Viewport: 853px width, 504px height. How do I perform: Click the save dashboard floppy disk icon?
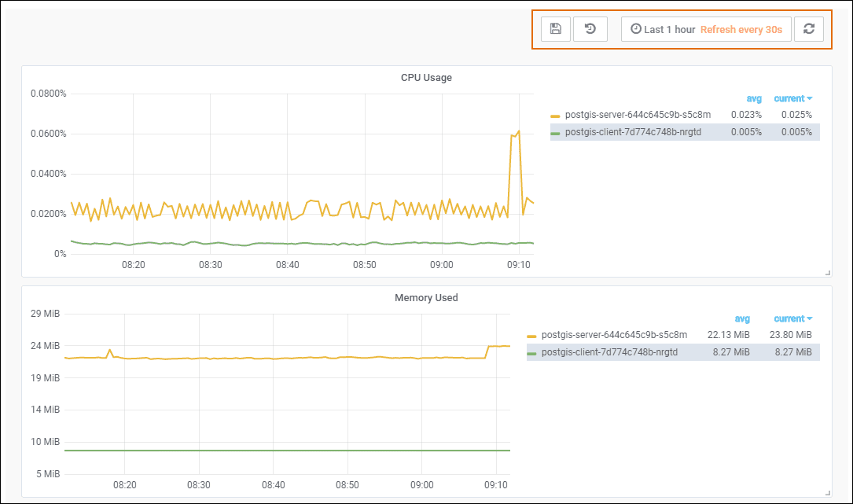556,29
